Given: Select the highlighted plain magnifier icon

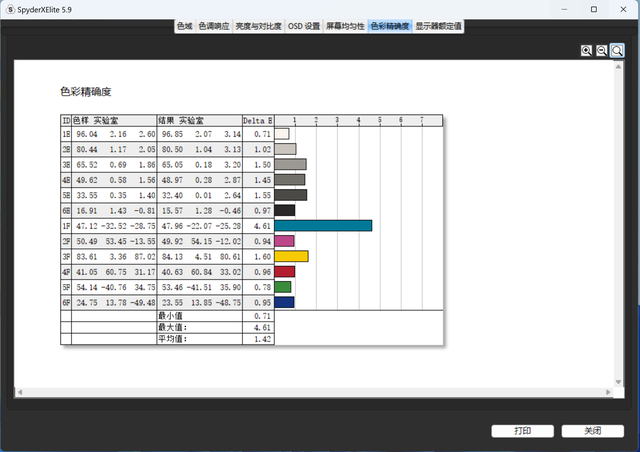Looking at the screenshot, I should click(617, 50).
